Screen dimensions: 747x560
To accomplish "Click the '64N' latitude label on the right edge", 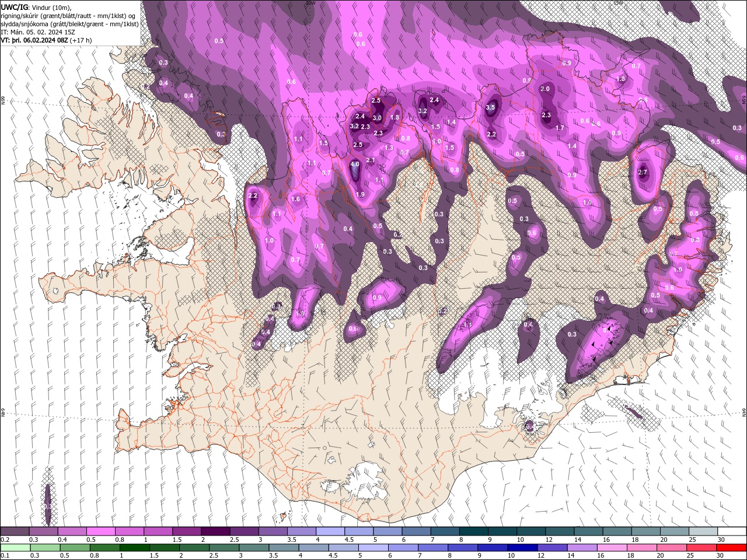I will coord(744,412).
